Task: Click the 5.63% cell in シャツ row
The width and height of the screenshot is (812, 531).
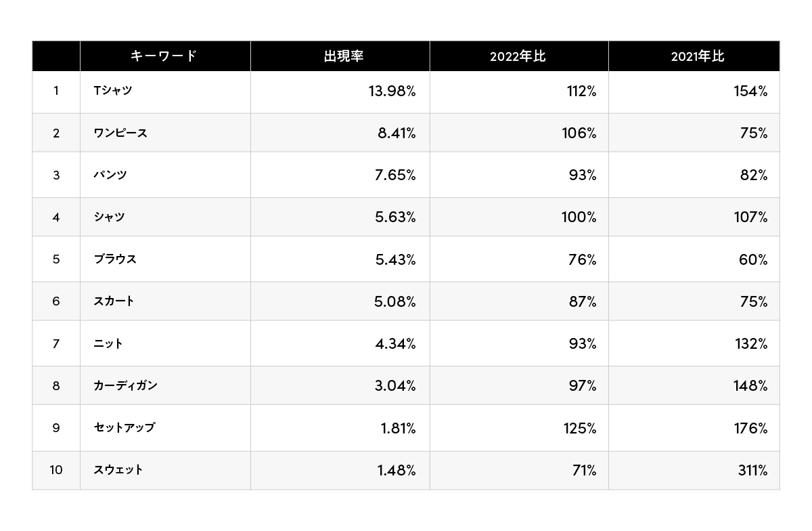Action: [395, 217]
